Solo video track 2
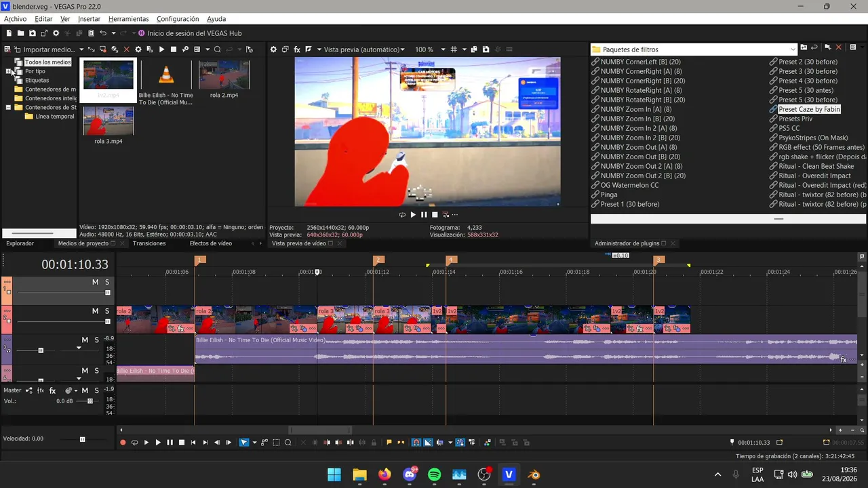The image size is (868, 488). [x=107, y=310]
